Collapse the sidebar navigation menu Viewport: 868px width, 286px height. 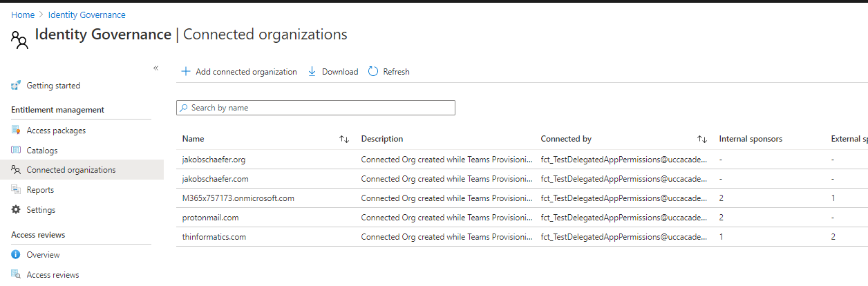pos(155,68)
